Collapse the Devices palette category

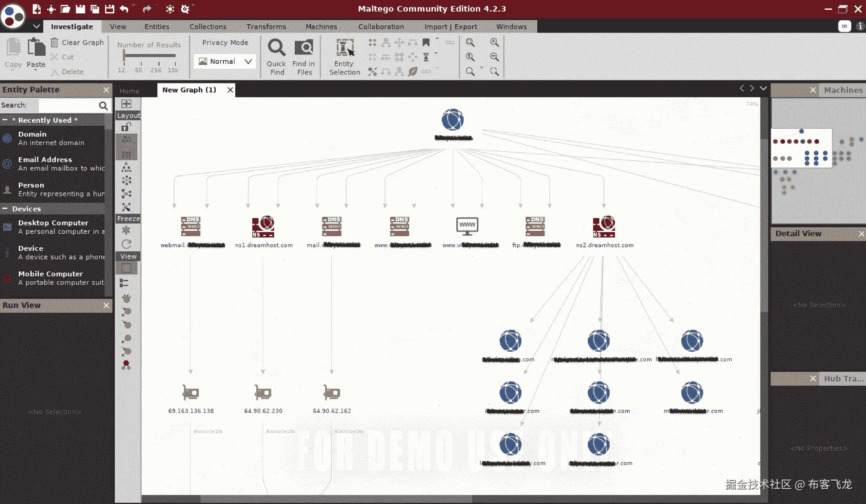coord(5,208)
